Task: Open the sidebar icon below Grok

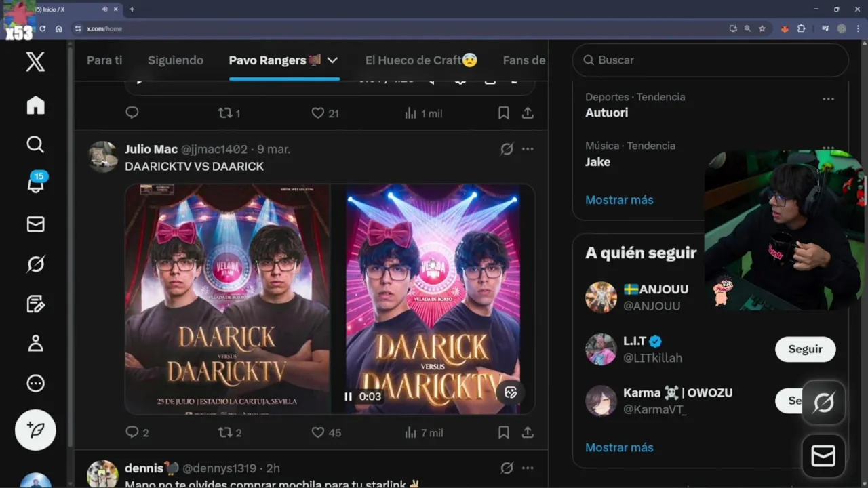Action: coord(35,304)
